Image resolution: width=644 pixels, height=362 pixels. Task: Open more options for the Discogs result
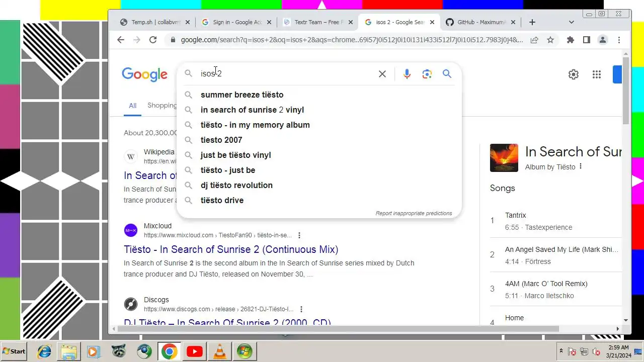[301, 309]
